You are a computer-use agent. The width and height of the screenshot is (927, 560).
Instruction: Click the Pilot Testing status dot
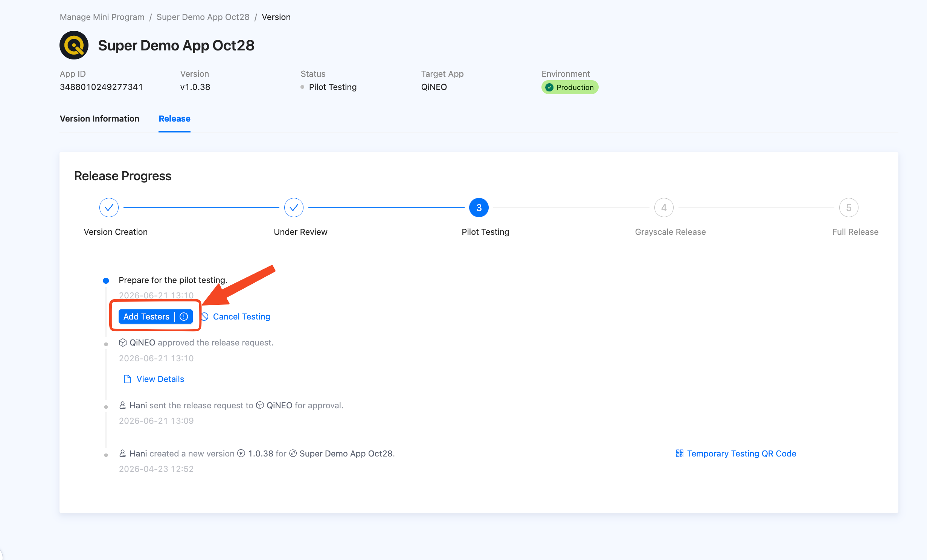point(302,87)
